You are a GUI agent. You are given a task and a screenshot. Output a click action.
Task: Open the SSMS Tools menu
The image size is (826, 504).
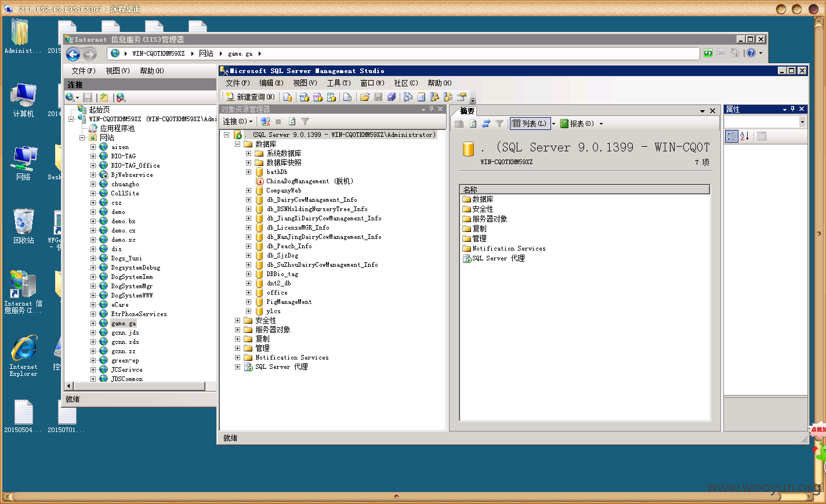pyautogui.click(x=339, y=83)
